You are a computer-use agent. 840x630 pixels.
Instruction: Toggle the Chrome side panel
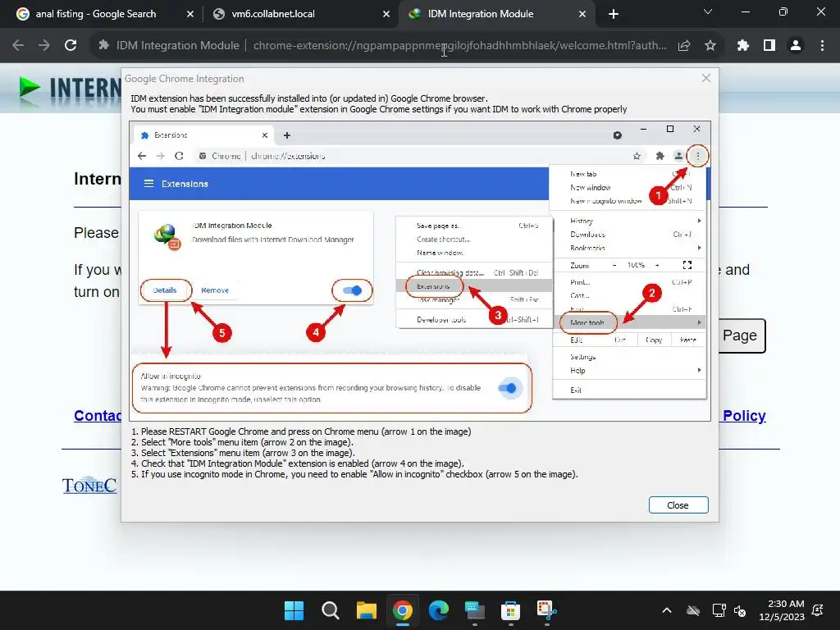(769, 46)
